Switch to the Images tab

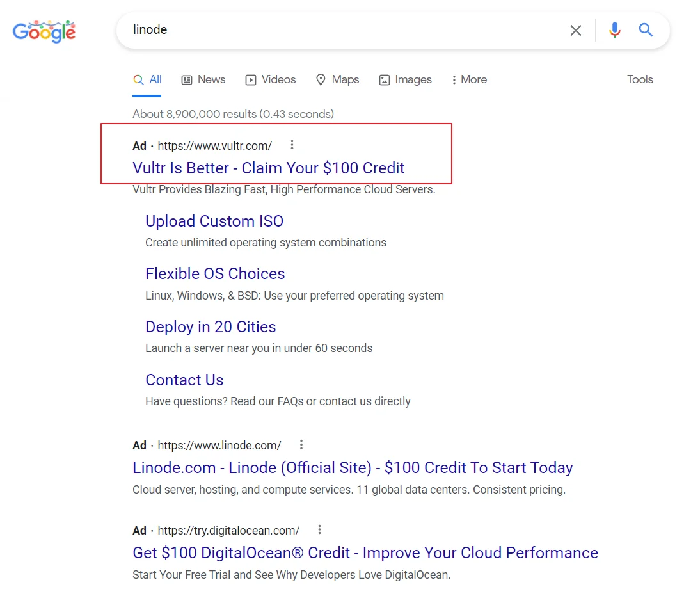406,79
